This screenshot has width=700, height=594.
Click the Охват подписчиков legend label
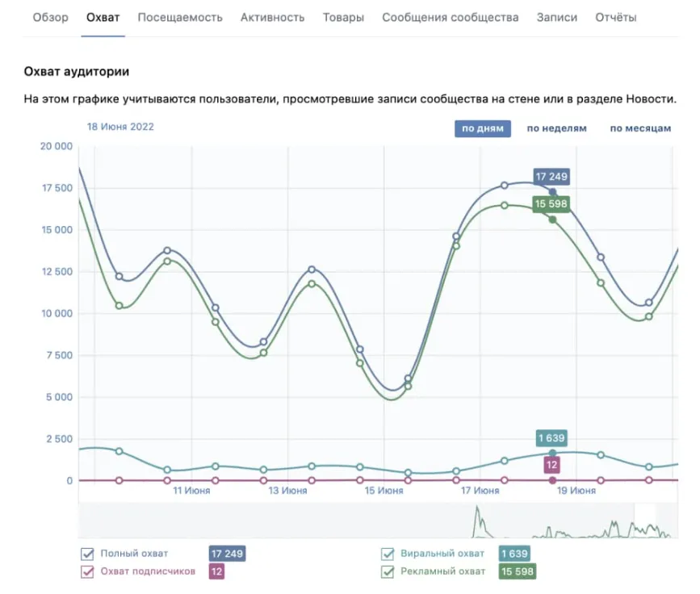pyautogui.click(x=148, y=571)
